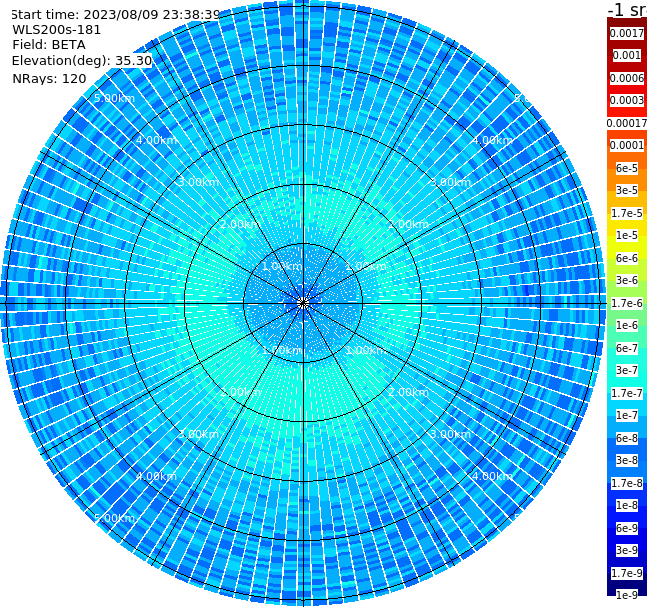Click the 1e-5 yellow colorbar level
Image resolution: width=647 pixels, height=607 pixels.
(627, 235)
